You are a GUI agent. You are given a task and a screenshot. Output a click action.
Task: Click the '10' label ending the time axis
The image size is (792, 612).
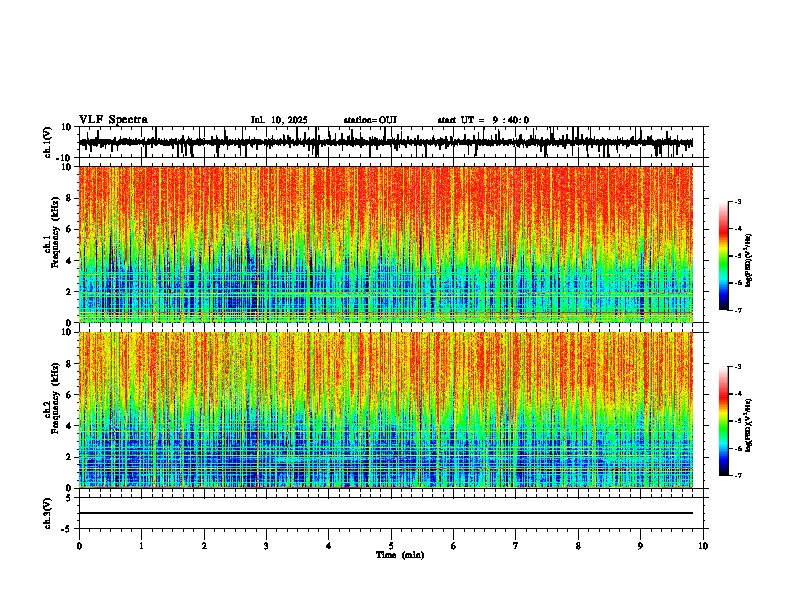click(x=703, y=546)
